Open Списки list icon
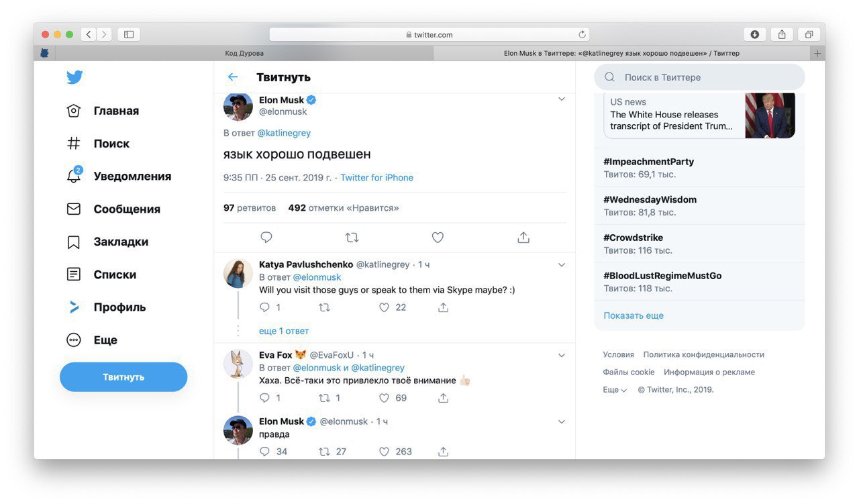Screen dimensions: 859x504 point(74,274)
